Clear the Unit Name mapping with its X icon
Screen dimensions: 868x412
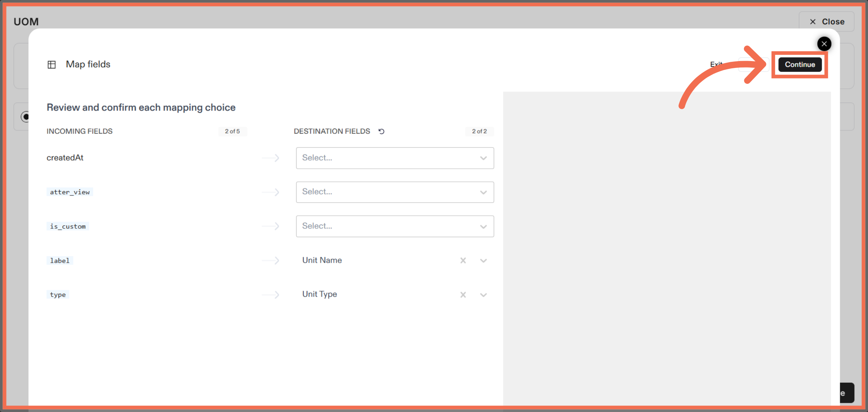click(463, 260)
